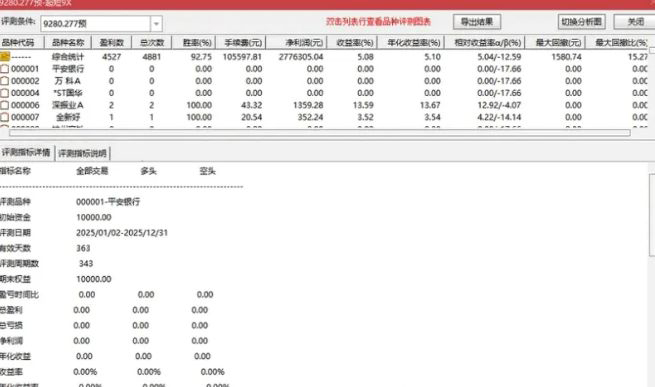Click the 切换分析图 button
The image size is (655, 387).
[581, 22]
